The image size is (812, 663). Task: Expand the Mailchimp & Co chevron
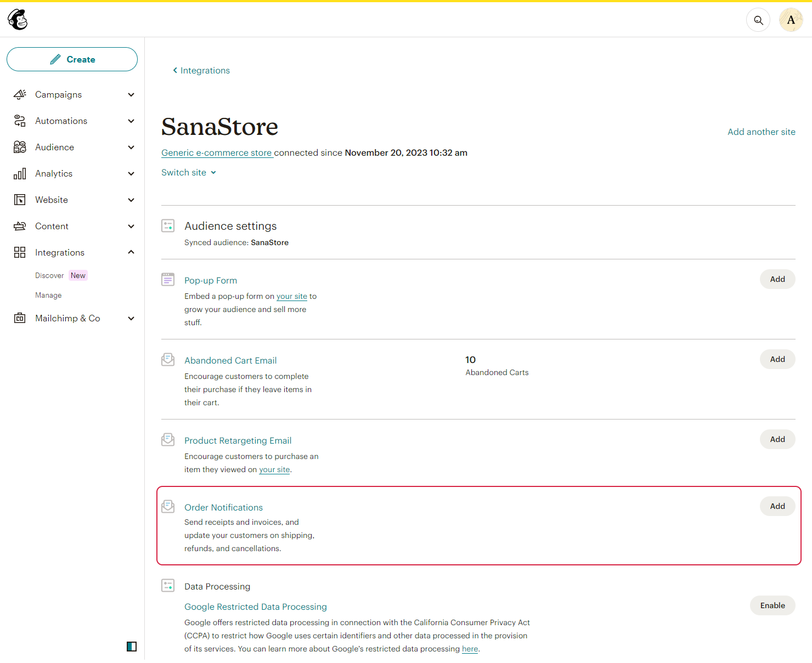[x=131, y=318]
